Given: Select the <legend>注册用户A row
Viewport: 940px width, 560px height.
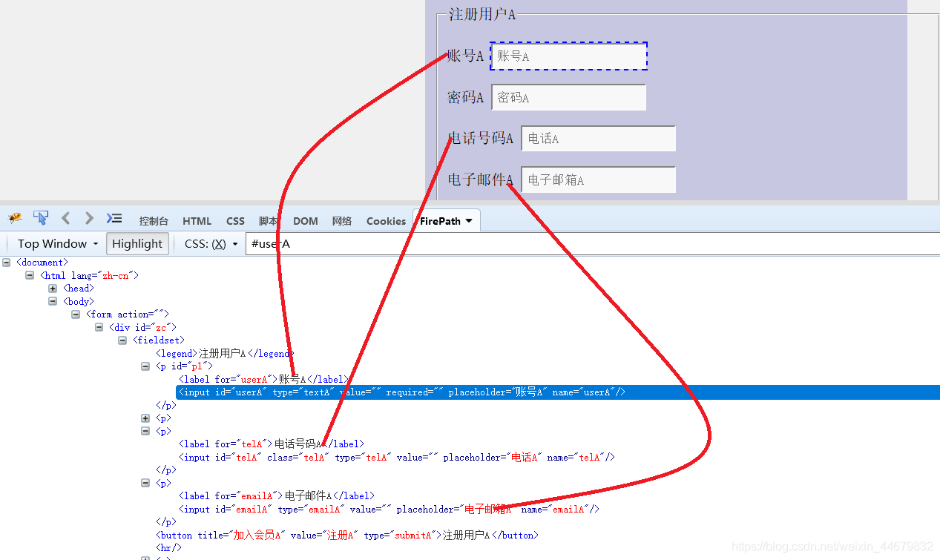Looking at the screenshot, I should click(225, 354).
